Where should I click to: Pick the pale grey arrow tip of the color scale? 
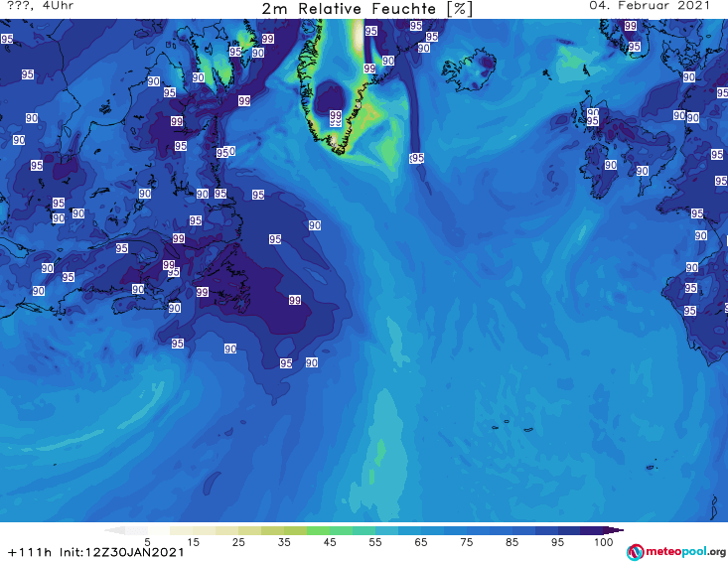tap(114, 530)
